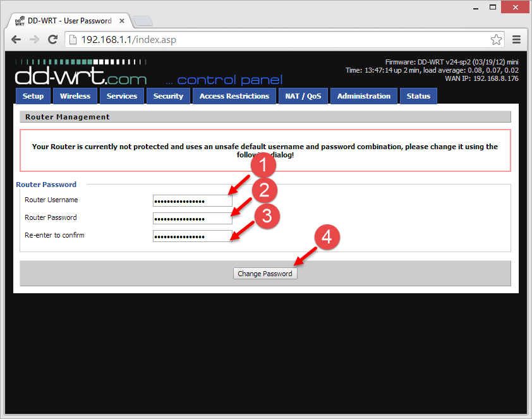This screenshot has height=419, width=532.
Task: Open Access Restrictions tab
Action: [234, 96]
